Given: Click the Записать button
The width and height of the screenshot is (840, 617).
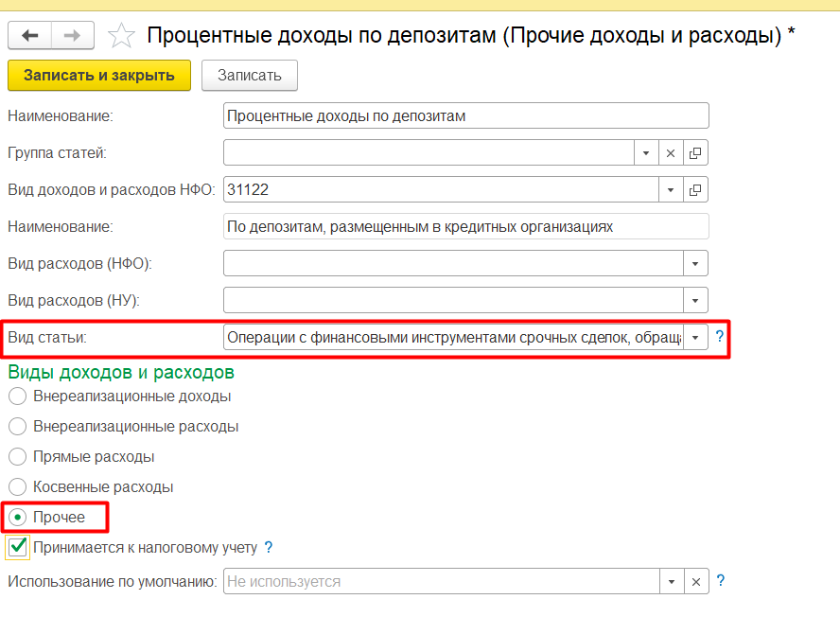Looking at the screenshot, I should coord(250,76).
